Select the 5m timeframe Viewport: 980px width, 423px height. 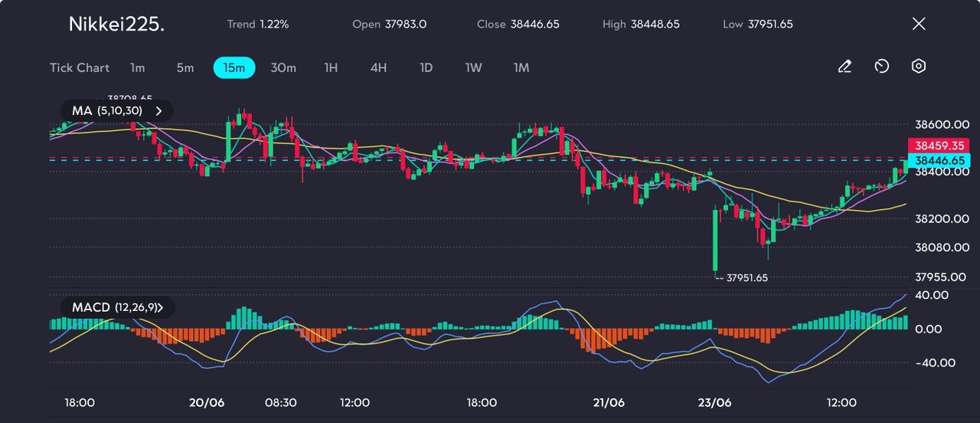185,67
